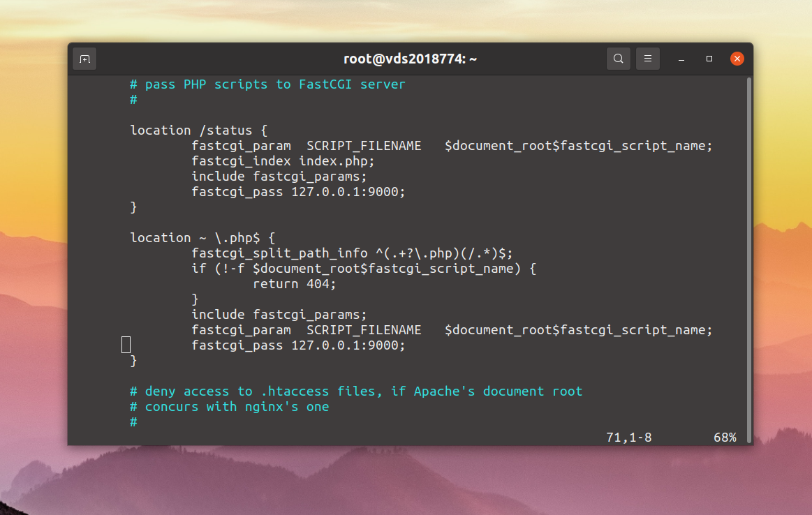Click 'fastcgi_pass 127.0.0.1:9000;' in the status block
The width and height of the screenshot is (812, 515).
[298, 192]
